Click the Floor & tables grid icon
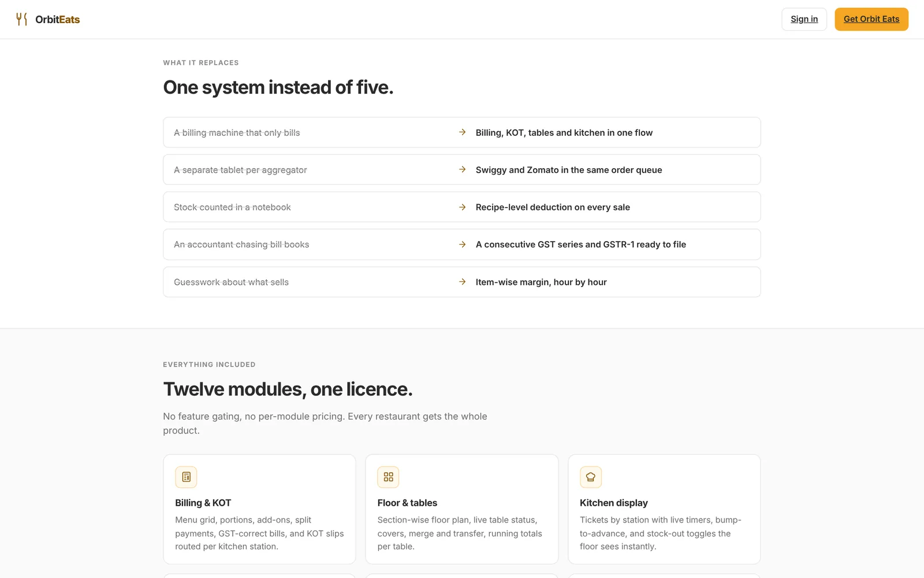924x578 pixels. click(x=388, y=477)
